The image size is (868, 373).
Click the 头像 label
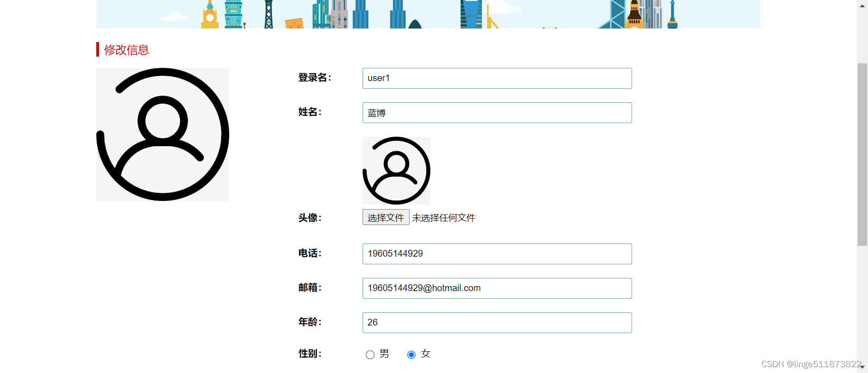tap(310, 218)
